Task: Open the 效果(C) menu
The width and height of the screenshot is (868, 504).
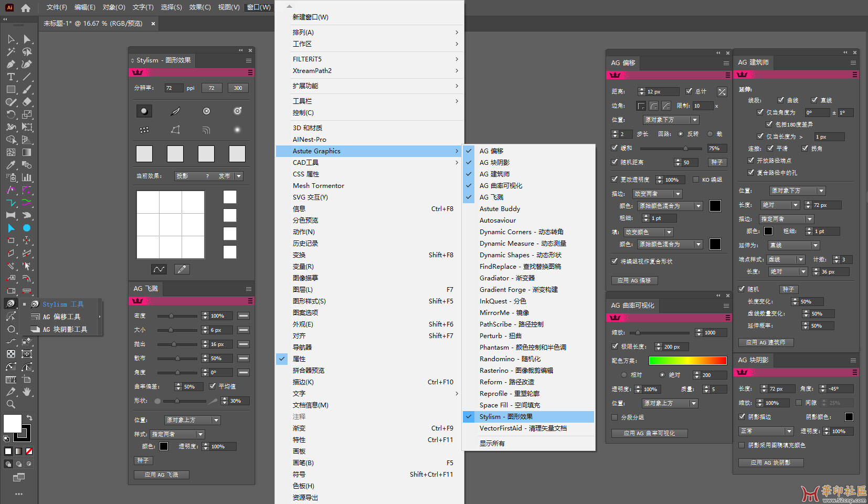Action: coord(199,7)
